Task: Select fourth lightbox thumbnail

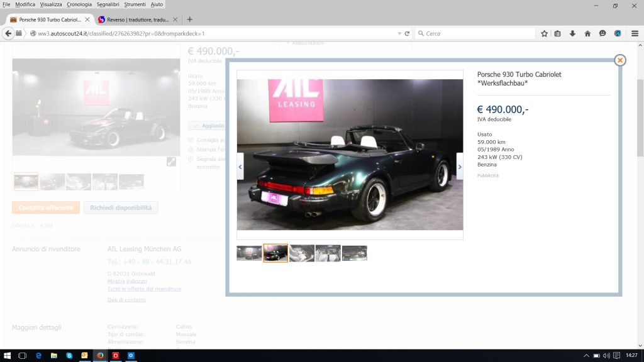Action: (x=328, y=253)
